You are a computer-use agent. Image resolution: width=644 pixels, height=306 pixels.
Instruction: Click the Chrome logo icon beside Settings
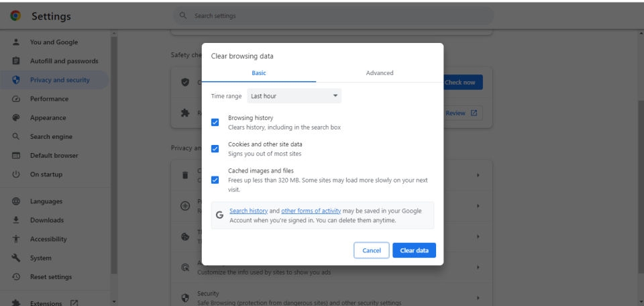tap(15, 15)
